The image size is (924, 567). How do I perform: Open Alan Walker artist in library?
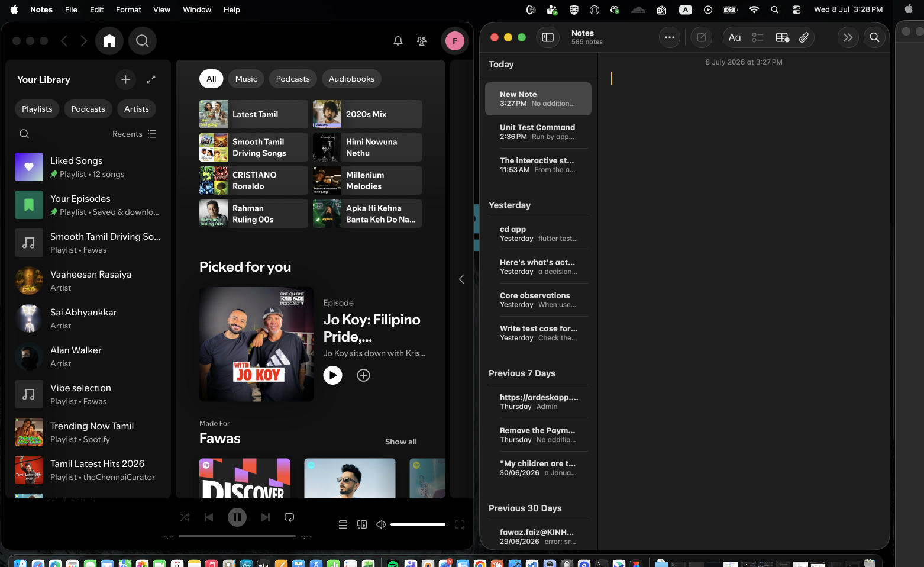(x=88, y=356)
